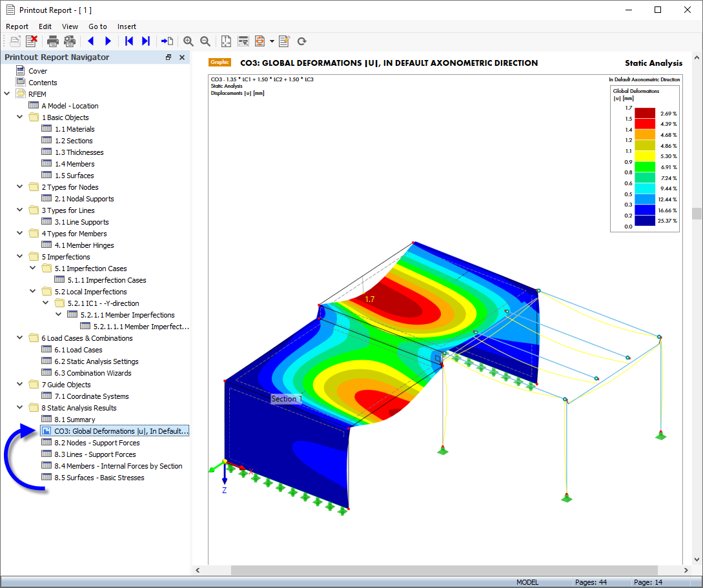Image resolution: width=703 pixels, height=588 pixels.
Task: Click the print report icon
Action: point(53,41)
